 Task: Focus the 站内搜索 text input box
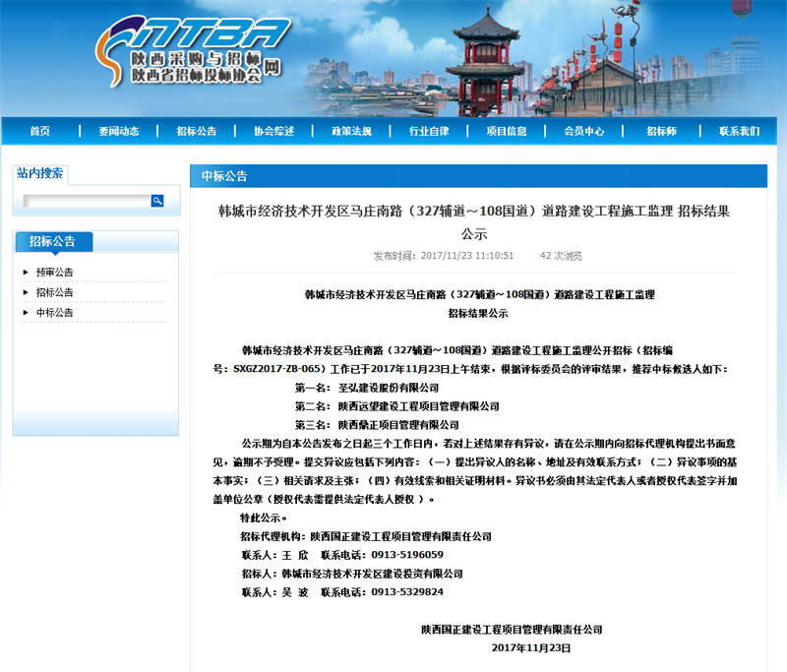(x=86, y=201)
